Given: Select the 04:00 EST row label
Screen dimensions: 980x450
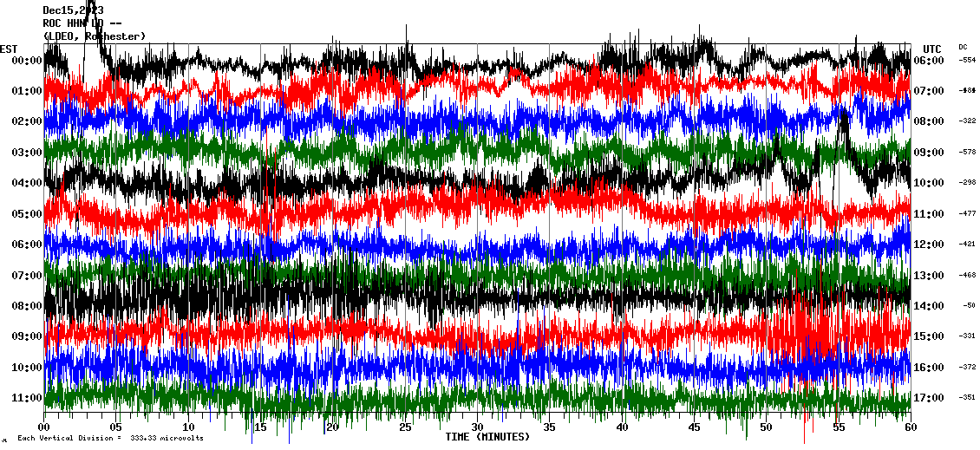Looking at the screenshot, I should pos(26,182).
